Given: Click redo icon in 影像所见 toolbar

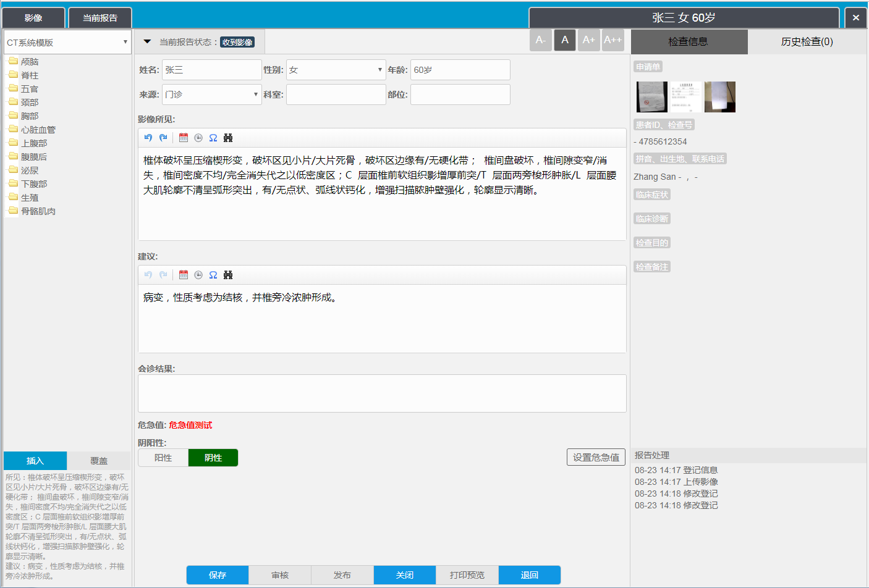Looking at the screenshot, I should (x=163, y=138).
